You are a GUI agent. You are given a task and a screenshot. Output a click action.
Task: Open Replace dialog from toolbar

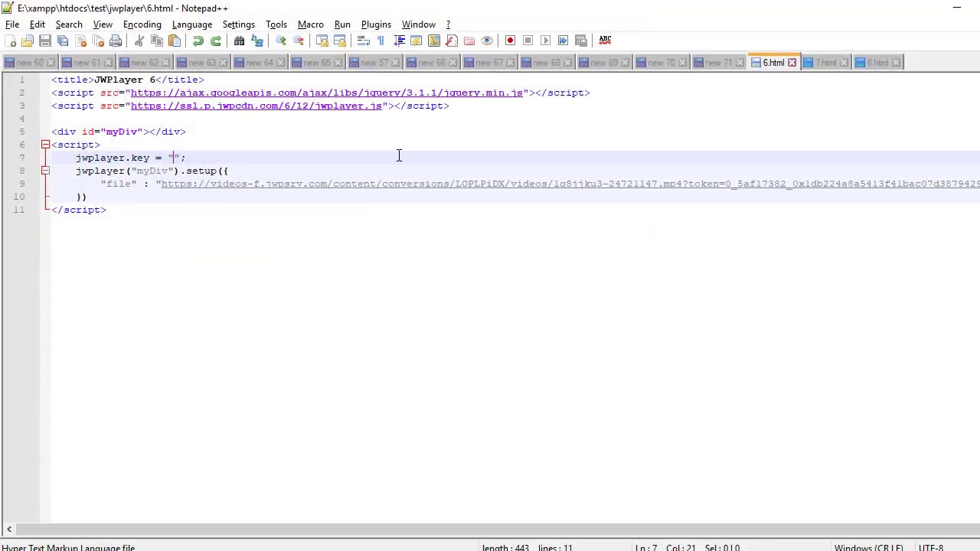[257, 41]
